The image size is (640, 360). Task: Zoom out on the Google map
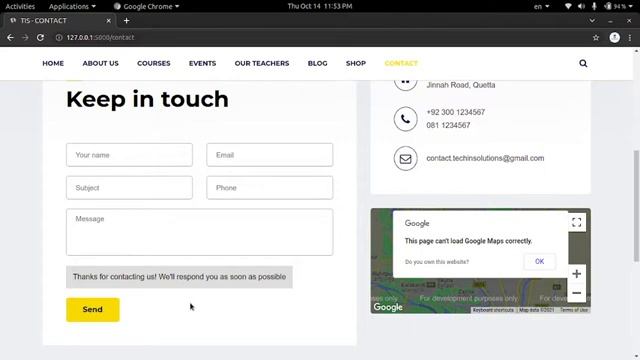tap(576, 293)
